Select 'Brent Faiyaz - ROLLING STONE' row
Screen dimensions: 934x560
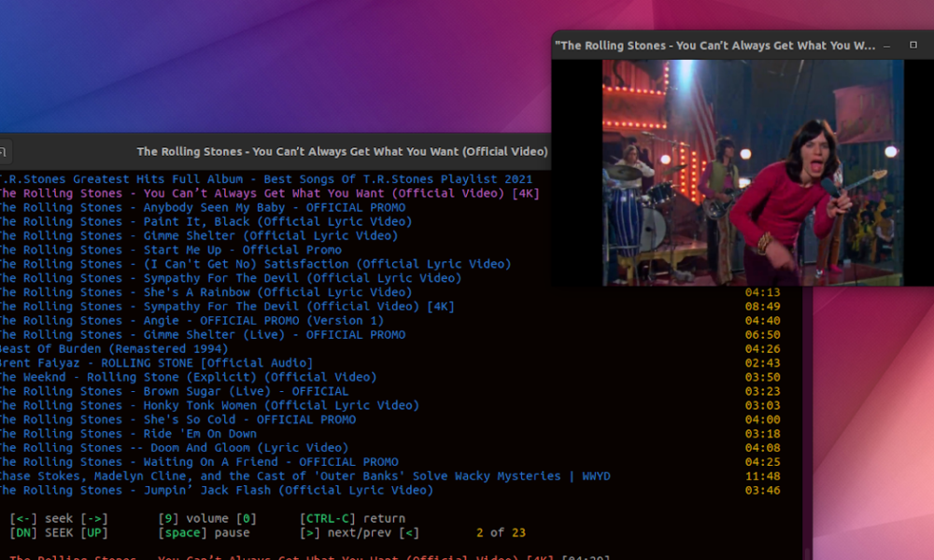(x=157, y=363)
